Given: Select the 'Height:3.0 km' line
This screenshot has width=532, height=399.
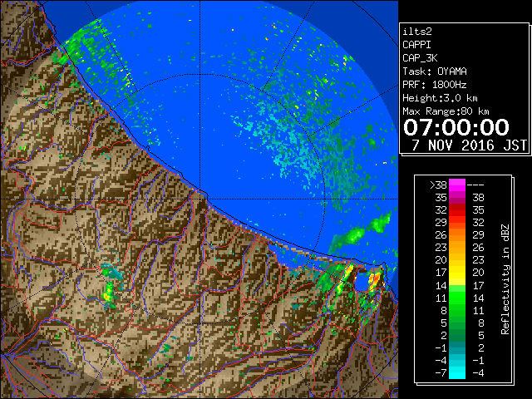Looking at the screenshot, I should (440, 98).
